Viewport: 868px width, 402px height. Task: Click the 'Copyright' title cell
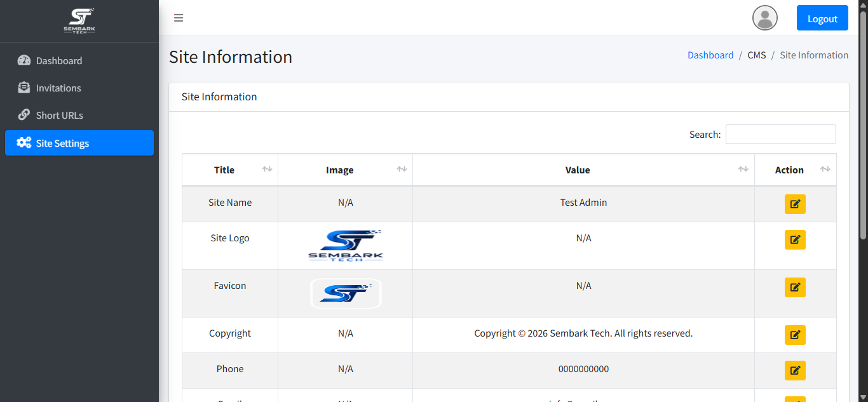coord(230,333)
